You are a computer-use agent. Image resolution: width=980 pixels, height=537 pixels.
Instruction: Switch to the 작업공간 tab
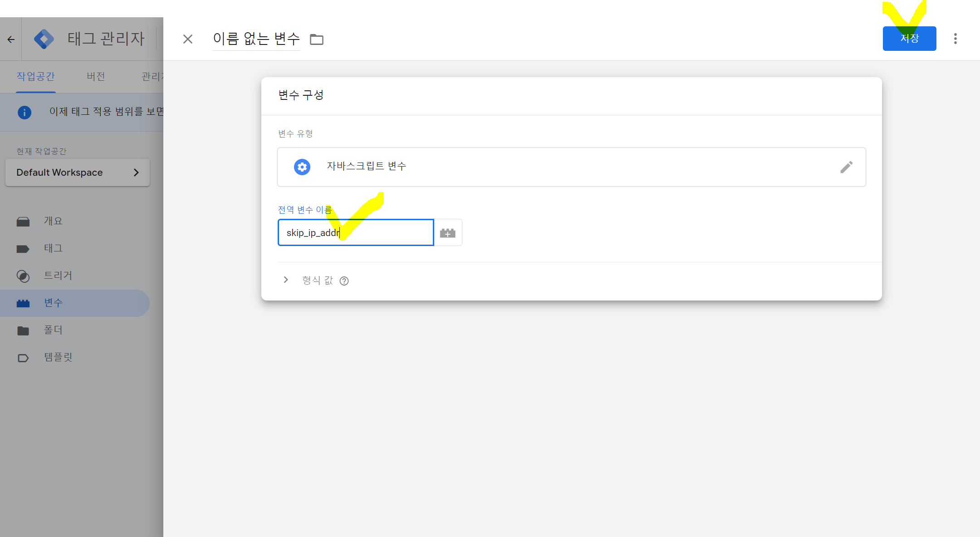click(x=35, y=76)
